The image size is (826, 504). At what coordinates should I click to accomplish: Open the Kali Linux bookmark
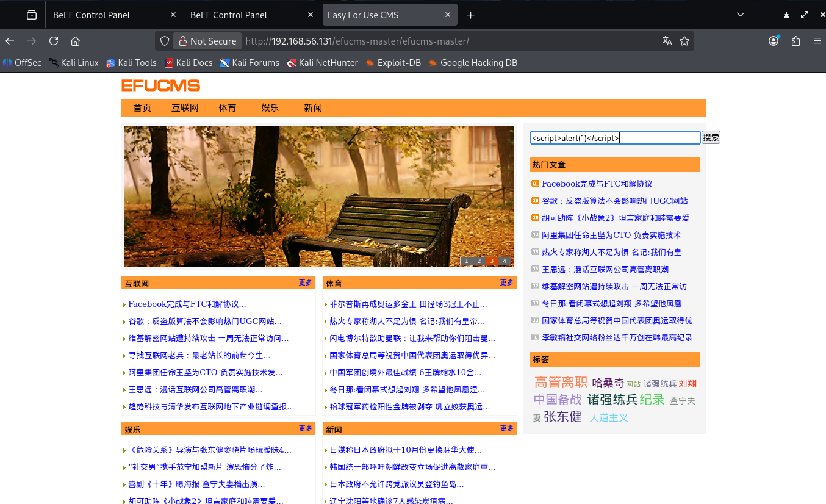(74, 62)
